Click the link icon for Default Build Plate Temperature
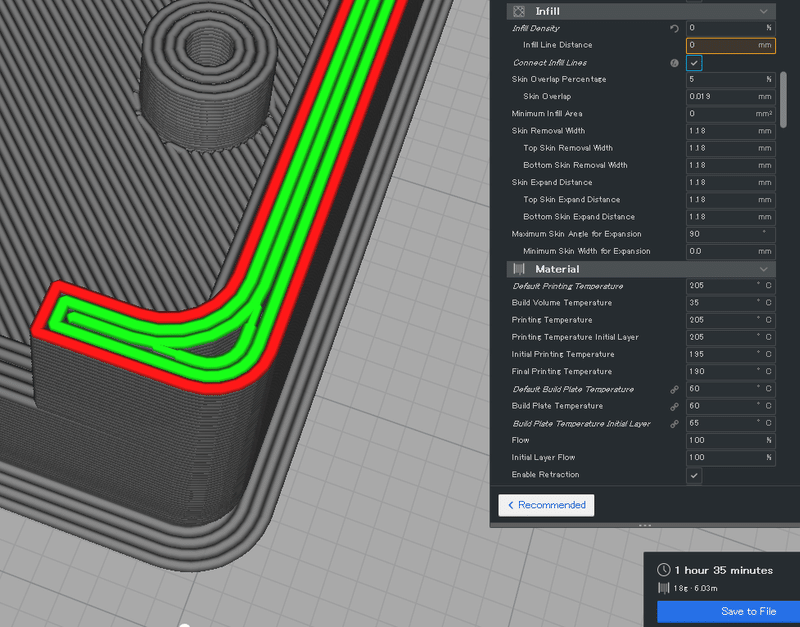Viewport: 800px width, 627px height. coord(674,389)
